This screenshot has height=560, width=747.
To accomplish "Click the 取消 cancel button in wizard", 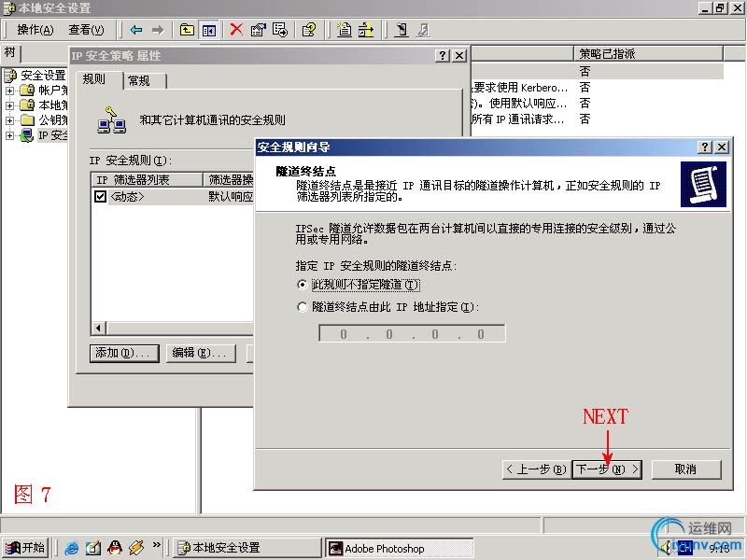I will (686, 469).
